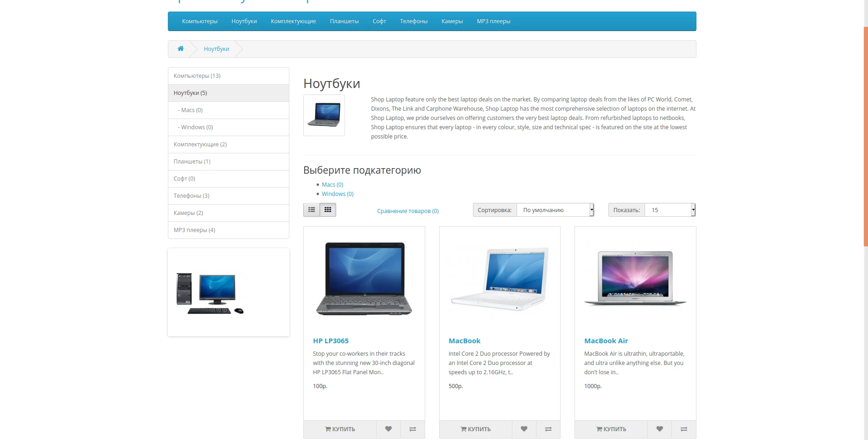This screenshot has width=868, height=440.
Task: Select MP3 плееры (4) in sidebar
Action: click(x=229, y=230)
